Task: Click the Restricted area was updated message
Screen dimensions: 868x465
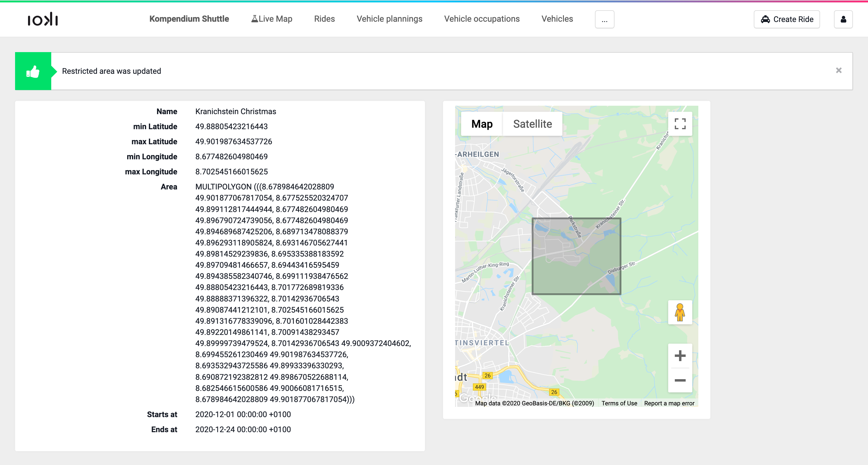Action: pos(112,71)
